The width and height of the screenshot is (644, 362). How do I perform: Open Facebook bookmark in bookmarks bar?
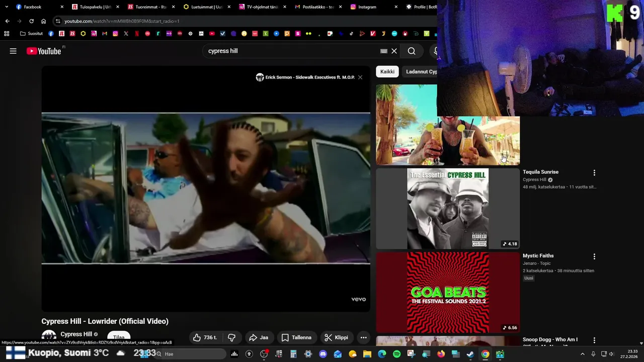pos(51,34)
